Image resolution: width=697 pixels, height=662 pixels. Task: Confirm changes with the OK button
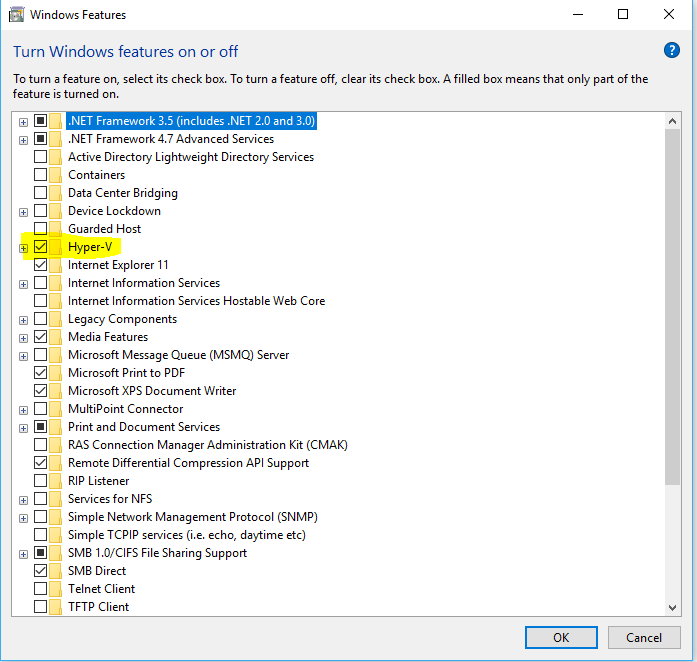(x=561, y=638)
